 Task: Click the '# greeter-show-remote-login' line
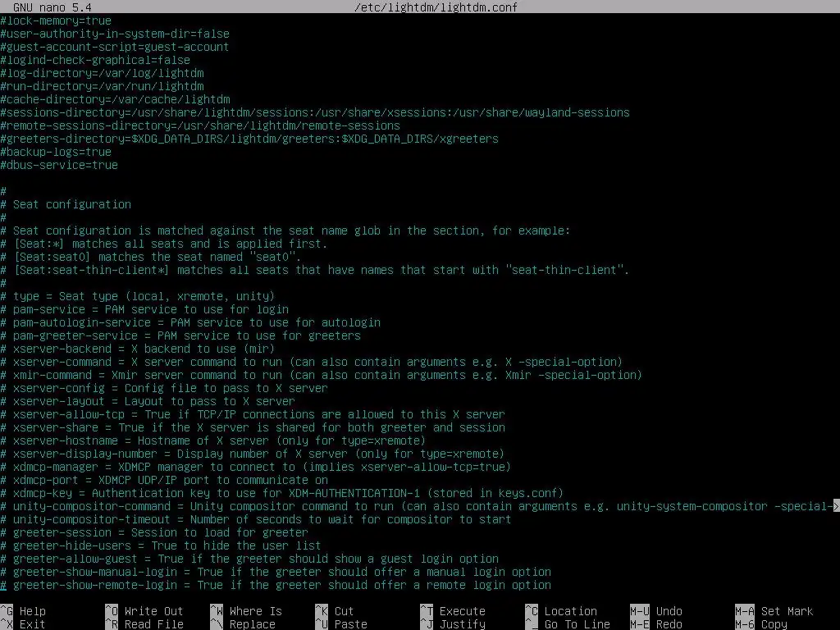[276, 585]
